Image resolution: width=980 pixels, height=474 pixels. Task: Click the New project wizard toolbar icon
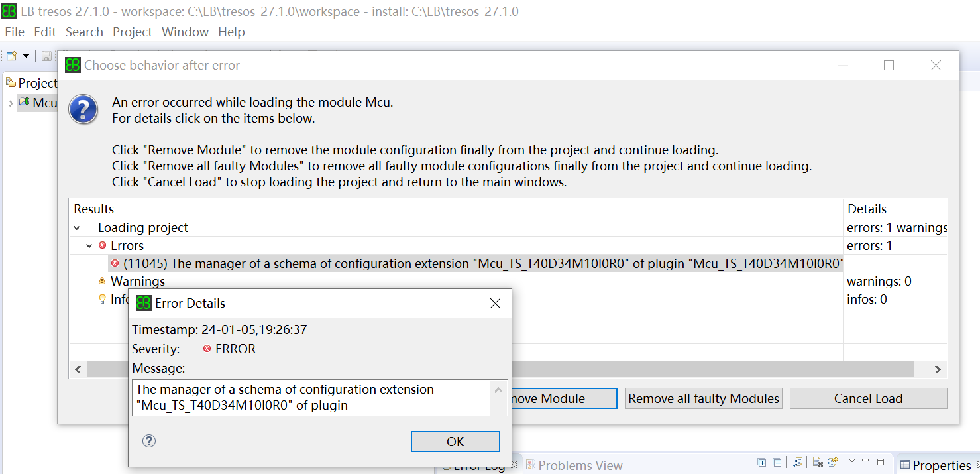click(11, 56)
